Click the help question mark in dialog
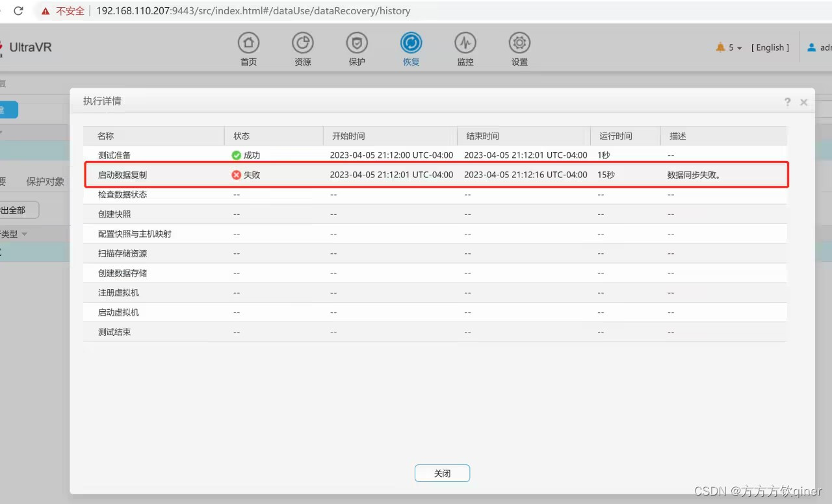The image size is (832, 504). pyautogui.click(x=788, y=102)
